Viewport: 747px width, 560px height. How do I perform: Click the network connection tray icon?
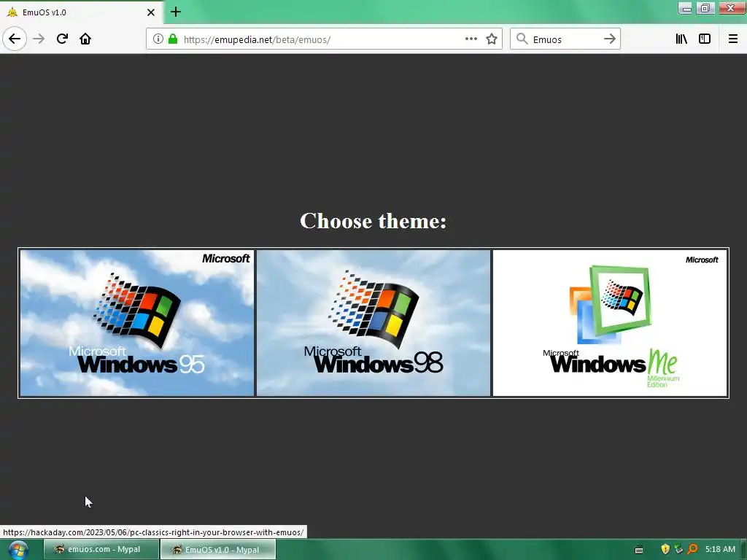tap(678, 549)
